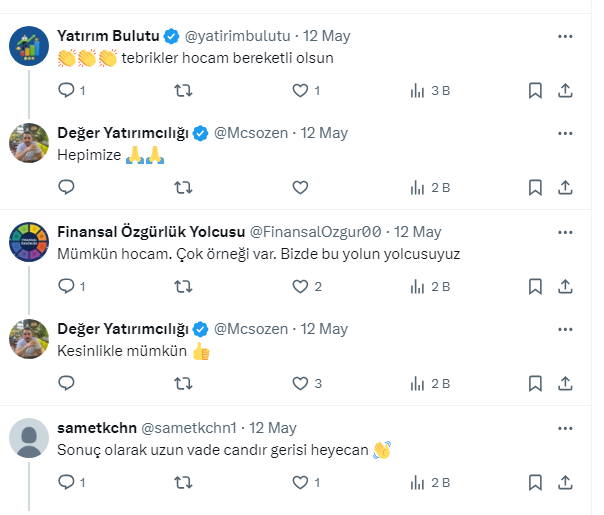The image size is (604, 515).
Task: Open the @yatirimbulutu handle link
Action: tap(238, 36)
